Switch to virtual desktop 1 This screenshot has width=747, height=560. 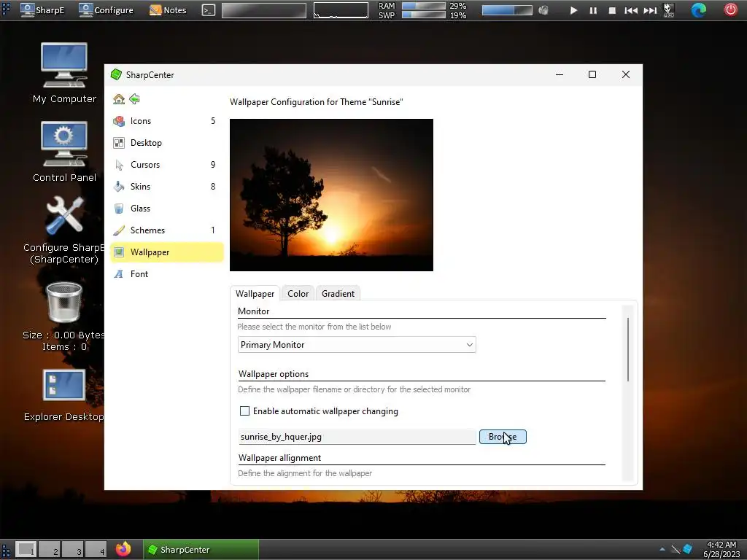pyautogui.click(x=26, y=550)
